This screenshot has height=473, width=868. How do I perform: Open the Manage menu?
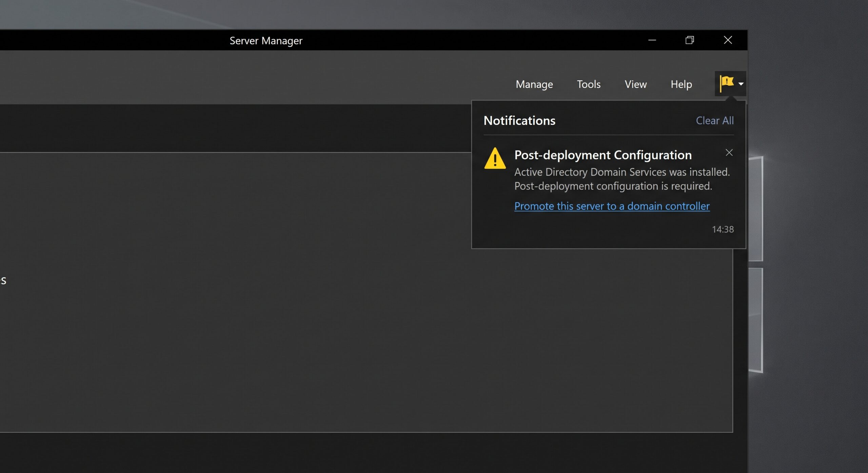[x=534, y=84]
